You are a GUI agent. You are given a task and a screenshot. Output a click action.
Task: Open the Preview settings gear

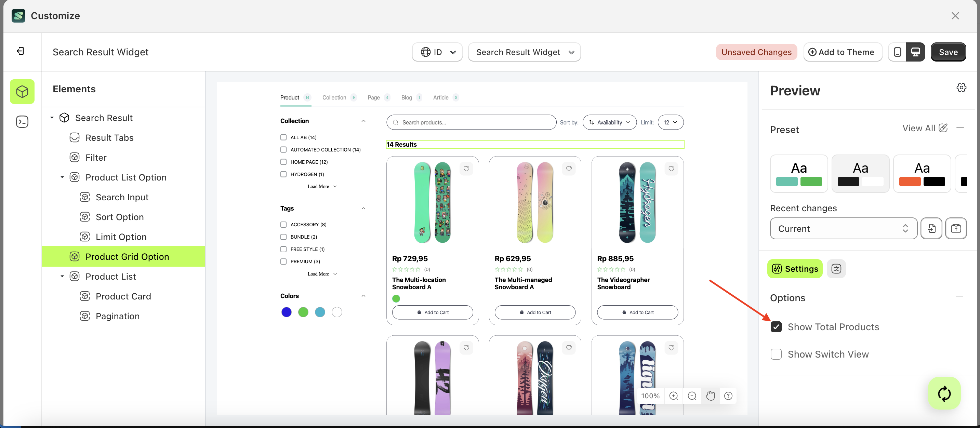click(961, 87)
